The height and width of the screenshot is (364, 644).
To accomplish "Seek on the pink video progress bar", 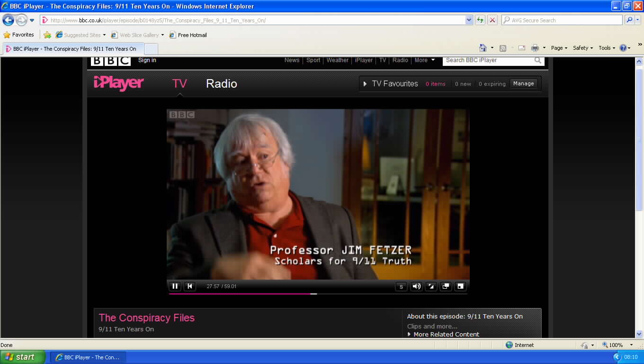I will click(x=318, y=294).
